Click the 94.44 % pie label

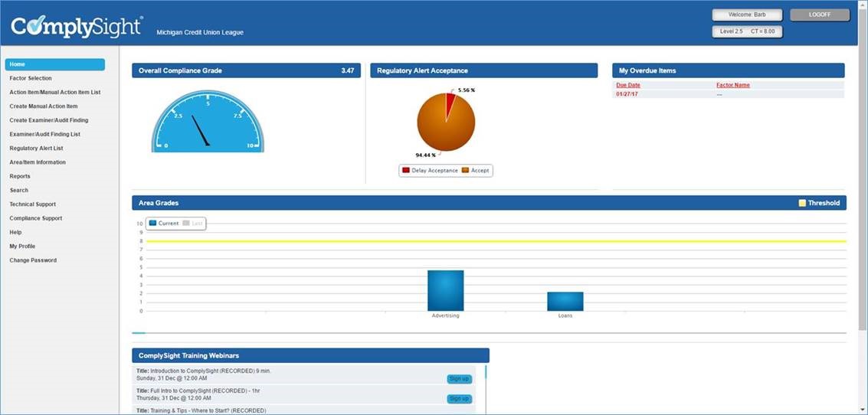click(426, 155)
